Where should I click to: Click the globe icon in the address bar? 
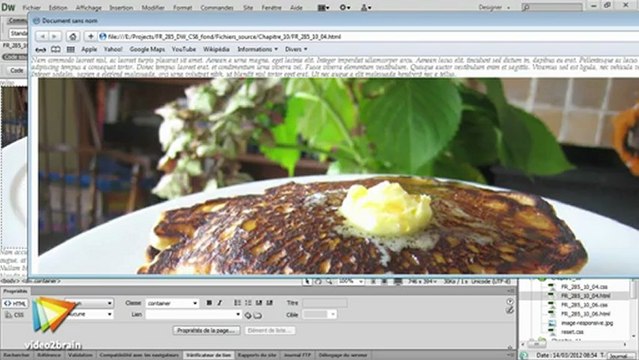[103, 37]
